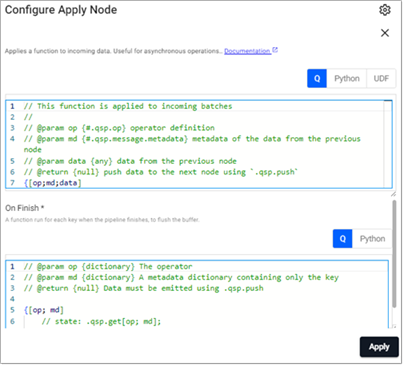Click the resize handle of the top code editor

click(393, 193)
